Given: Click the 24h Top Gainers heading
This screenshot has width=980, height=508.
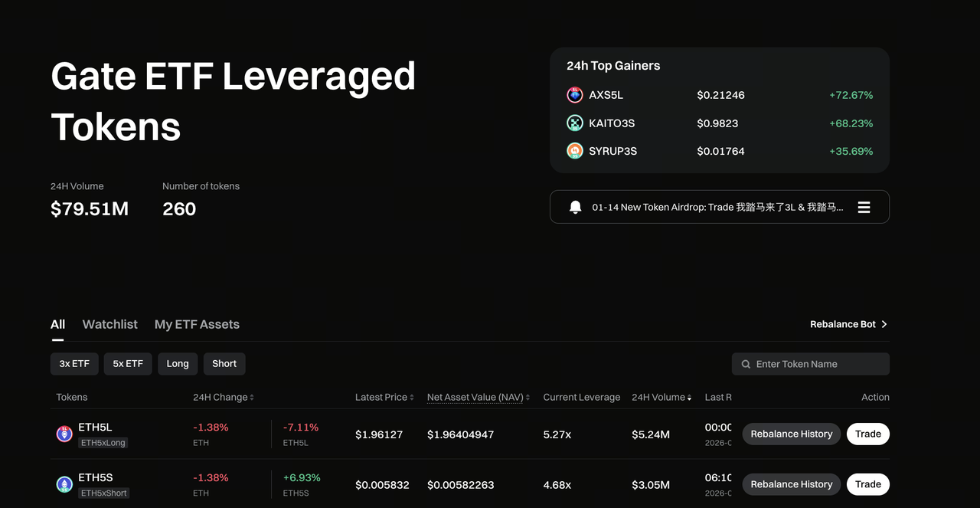Looking at the screenshot, I should coord(613,66).
